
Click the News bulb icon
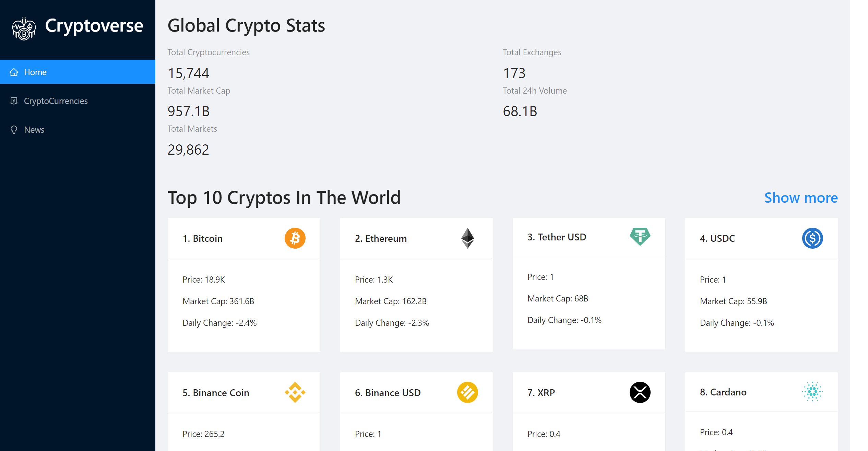[x=14, y=130]
